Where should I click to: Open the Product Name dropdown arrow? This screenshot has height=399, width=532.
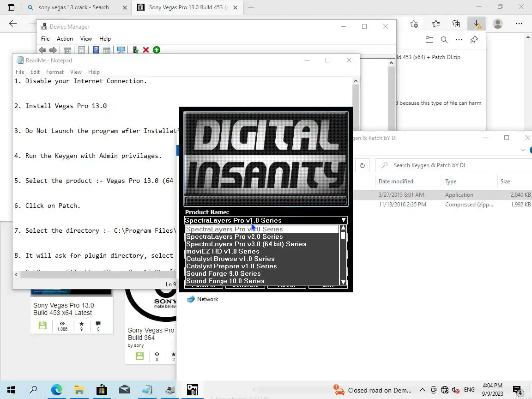click(344, 221)
